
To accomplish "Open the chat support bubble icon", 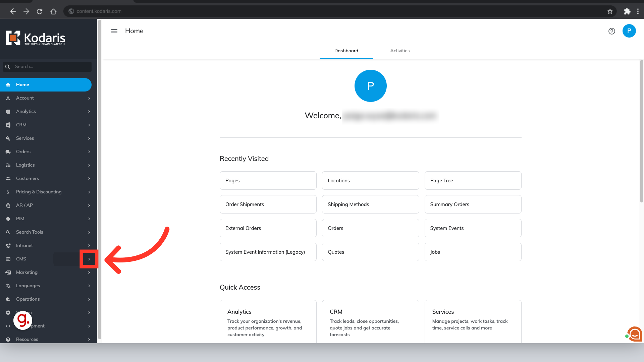I will click(635, 334).
